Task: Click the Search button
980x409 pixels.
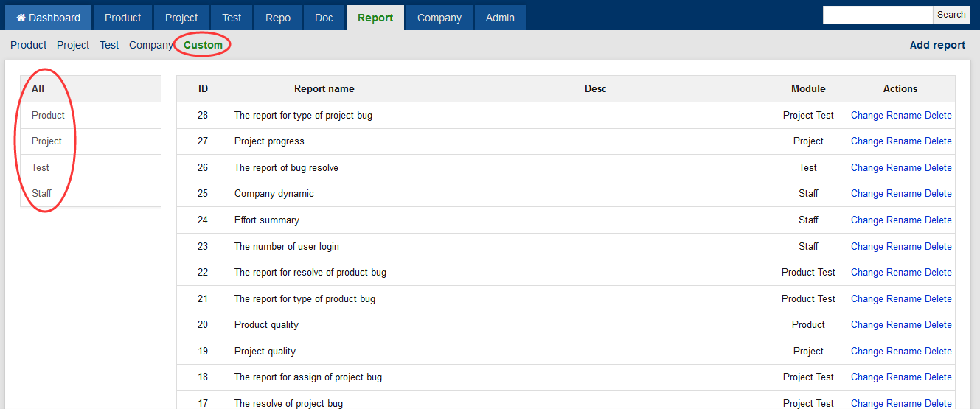Action: (951, 15)
